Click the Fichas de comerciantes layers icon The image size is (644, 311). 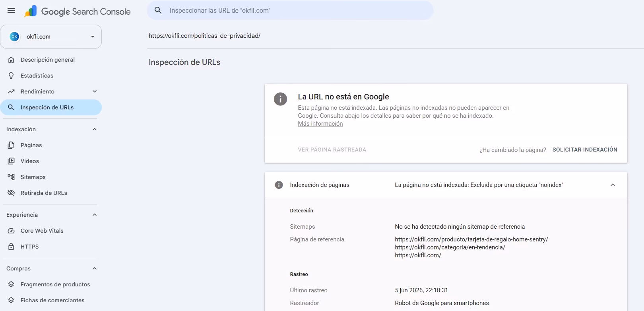pos(11,300)
